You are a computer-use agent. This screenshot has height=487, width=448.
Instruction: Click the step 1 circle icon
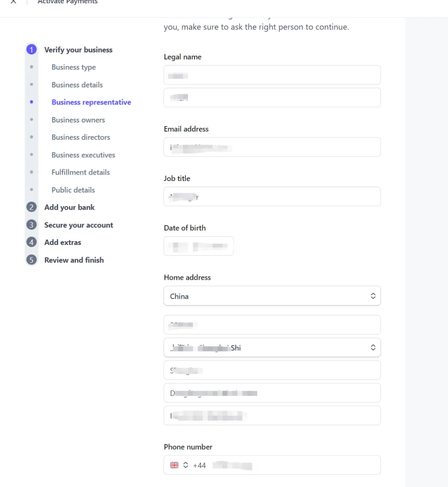pos(32,49)
